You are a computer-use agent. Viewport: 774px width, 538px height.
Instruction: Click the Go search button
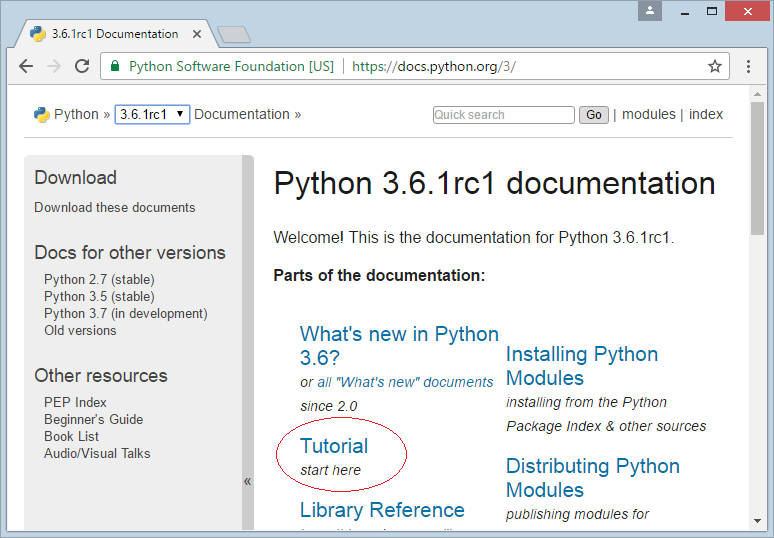click(x=593, y=115)
